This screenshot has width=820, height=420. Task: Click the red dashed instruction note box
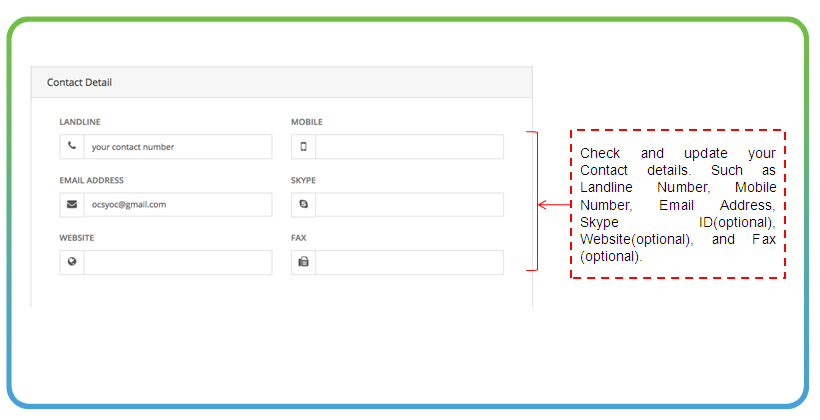coord(678,204)
